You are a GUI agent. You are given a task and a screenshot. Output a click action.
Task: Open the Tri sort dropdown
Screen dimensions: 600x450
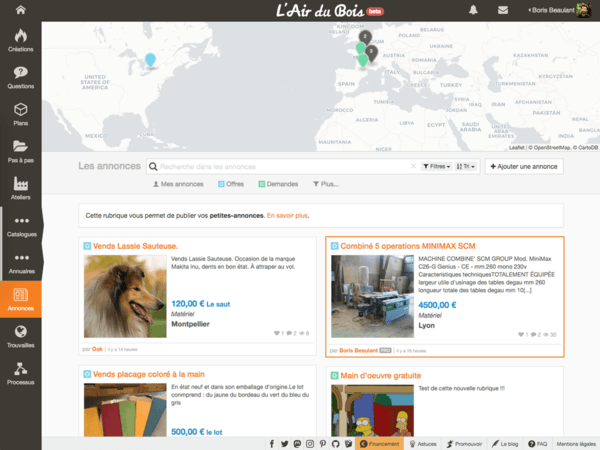(468, 166)
